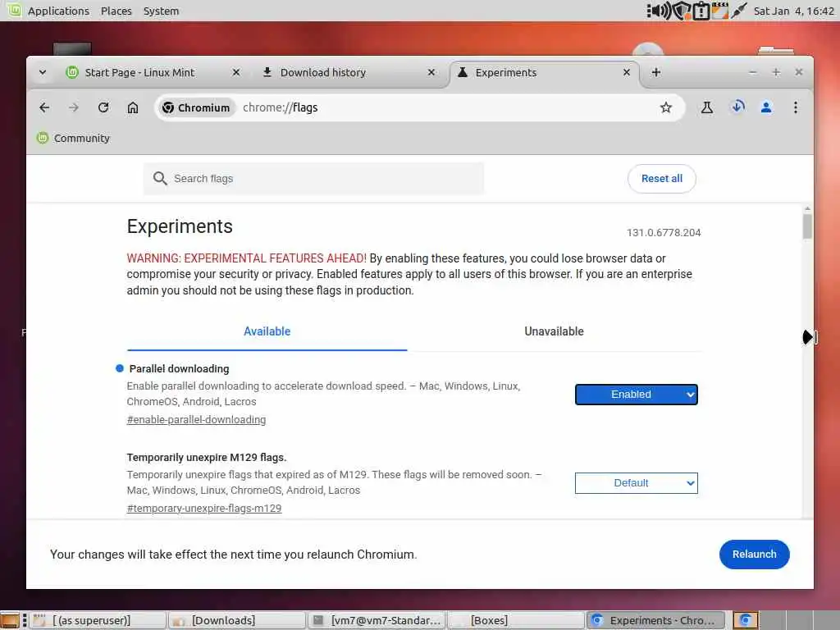Image resolution: width=840 pixels, height=630 pixels.
Task: Open the System menu
Action: click(162, 11)
